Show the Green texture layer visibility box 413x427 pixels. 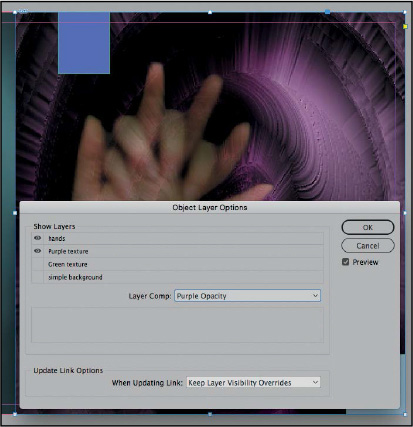(38, 264)
